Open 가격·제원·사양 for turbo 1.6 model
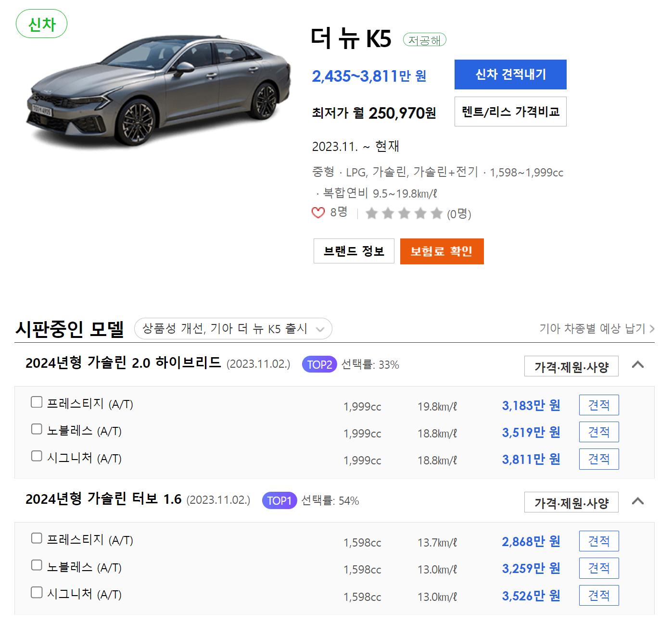 coord(571,502)
